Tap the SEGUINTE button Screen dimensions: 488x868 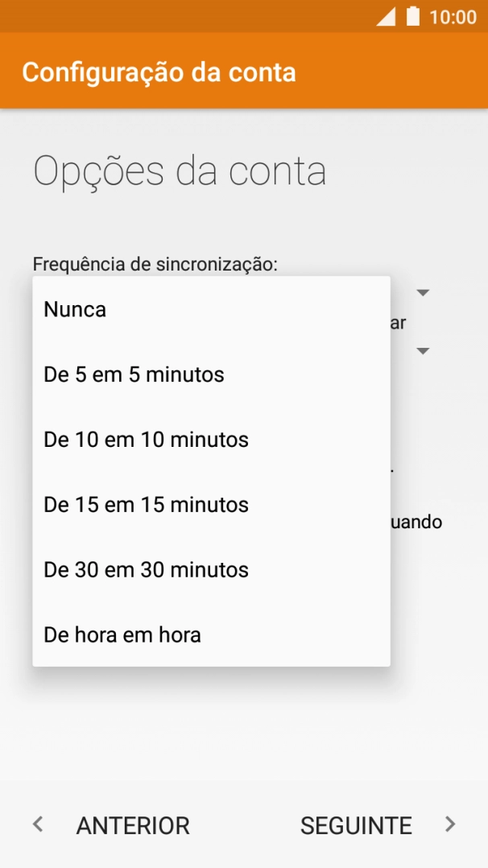pos(356,825)
